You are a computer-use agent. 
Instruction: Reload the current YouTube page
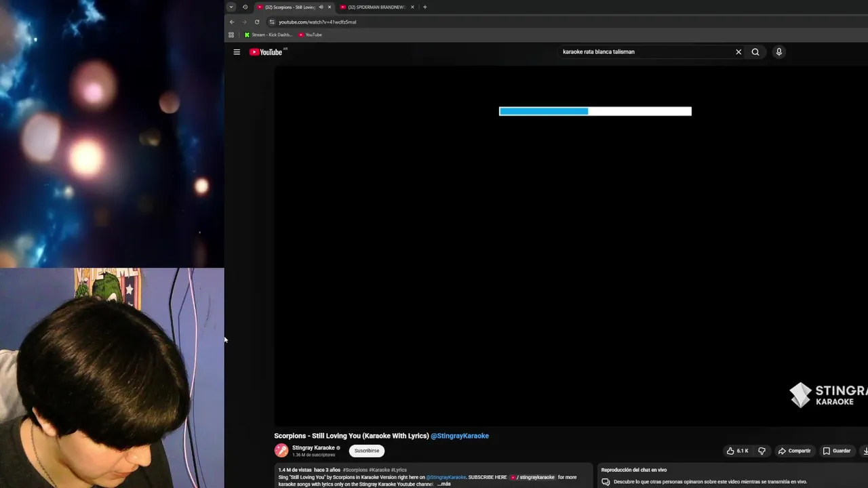click(257, 22)
